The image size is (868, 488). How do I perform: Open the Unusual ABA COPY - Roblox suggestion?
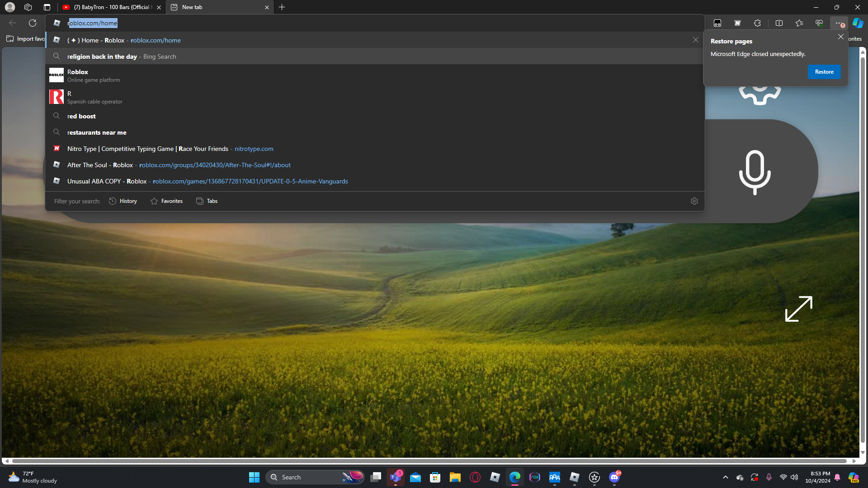pyautogui.click(x=375, y=181)
